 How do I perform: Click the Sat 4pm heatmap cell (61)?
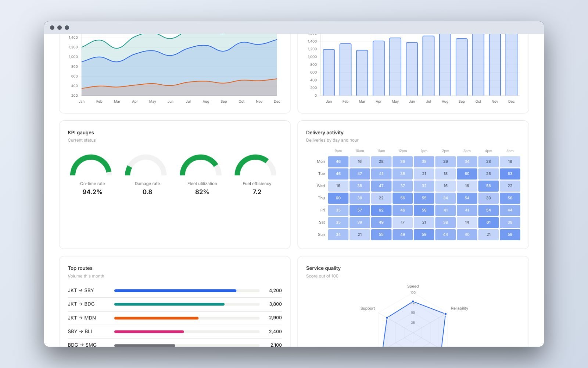point(488,222)
